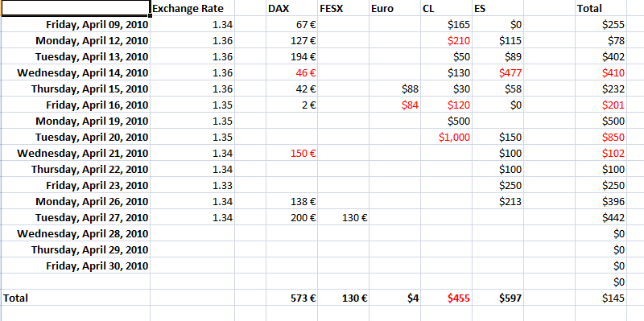Viewport: 644px width, 321px height.
Task: Click DAX value 138 € on April 26
Action: [x=291, y=202]
